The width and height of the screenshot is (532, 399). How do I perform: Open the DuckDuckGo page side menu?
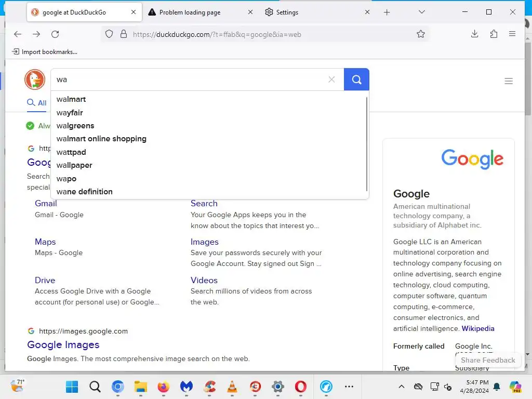pyautogui.click(x=508, y=81)
